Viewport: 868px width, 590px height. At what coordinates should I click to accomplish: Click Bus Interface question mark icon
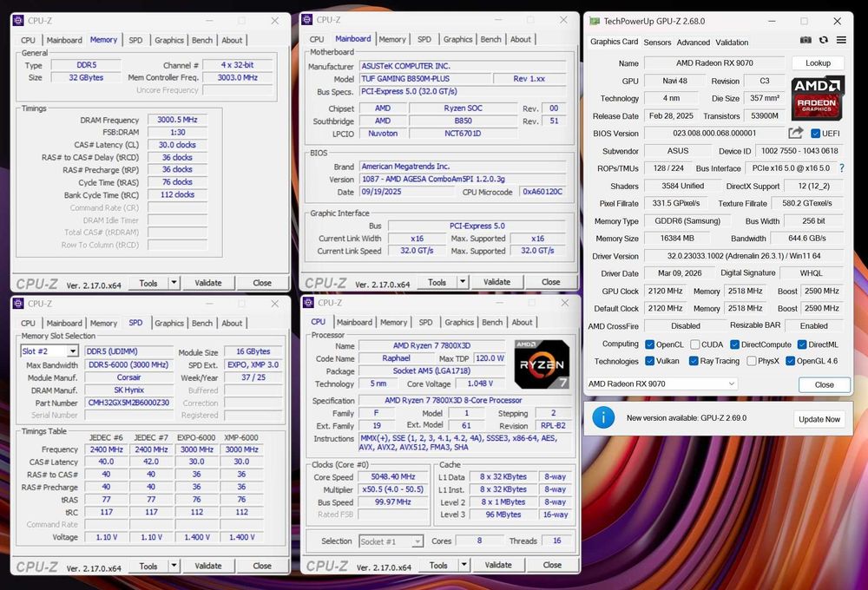click(842, 167)
